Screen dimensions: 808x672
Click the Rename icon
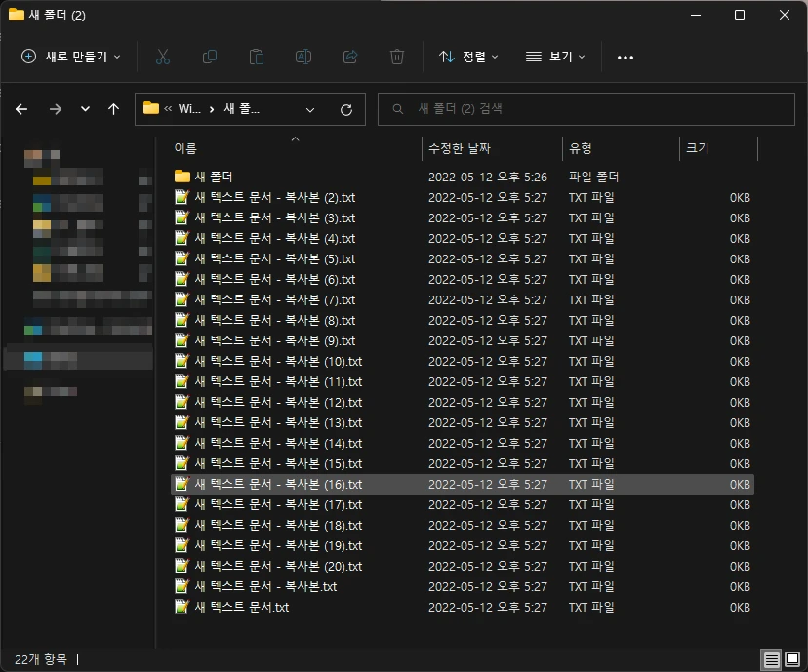click(303, 57)
